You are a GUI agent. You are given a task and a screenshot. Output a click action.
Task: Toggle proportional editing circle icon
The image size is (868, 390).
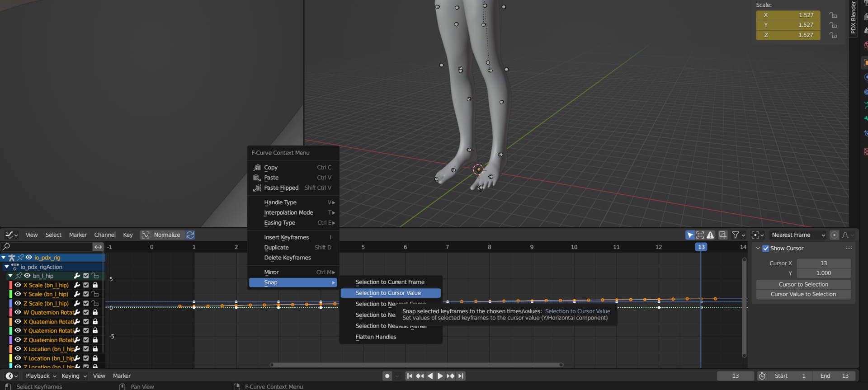click(835, 235)
